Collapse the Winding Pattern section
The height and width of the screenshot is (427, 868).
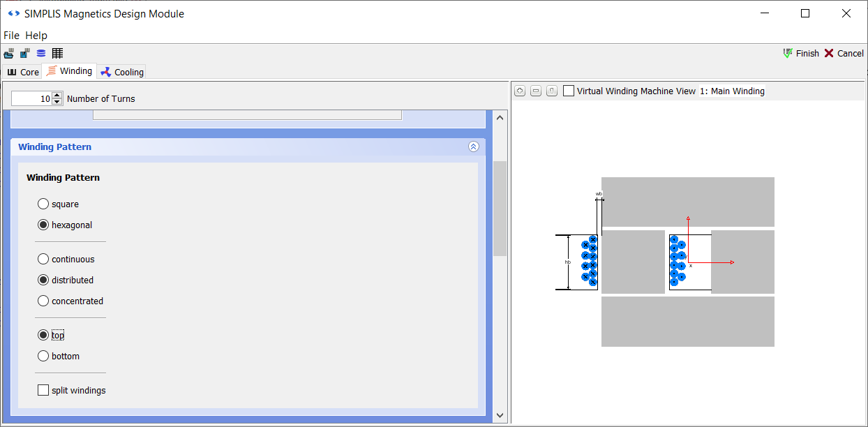tap(473, 147)
